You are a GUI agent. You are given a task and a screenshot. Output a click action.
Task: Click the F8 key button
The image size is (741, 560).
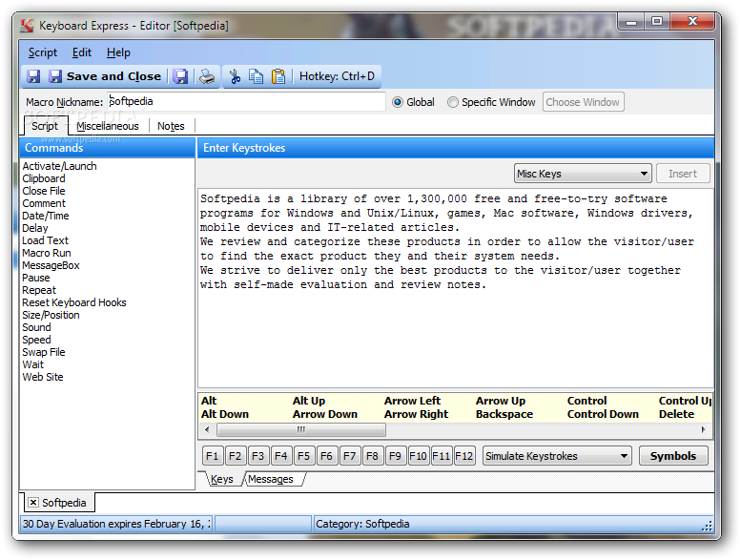(372, 456)
